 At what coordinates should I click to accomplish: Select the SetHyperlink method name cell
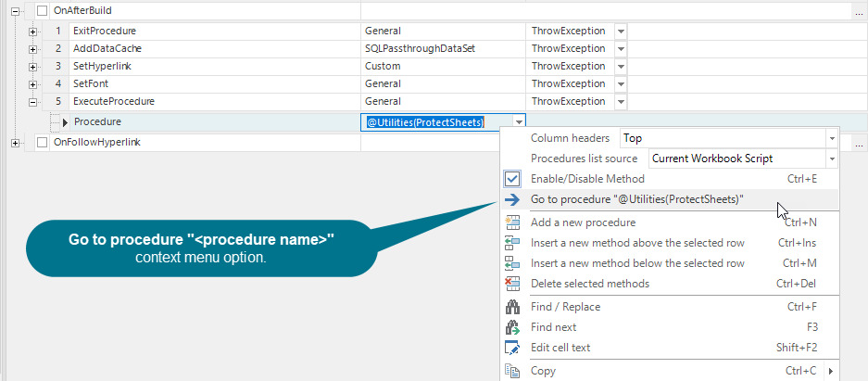215,67
